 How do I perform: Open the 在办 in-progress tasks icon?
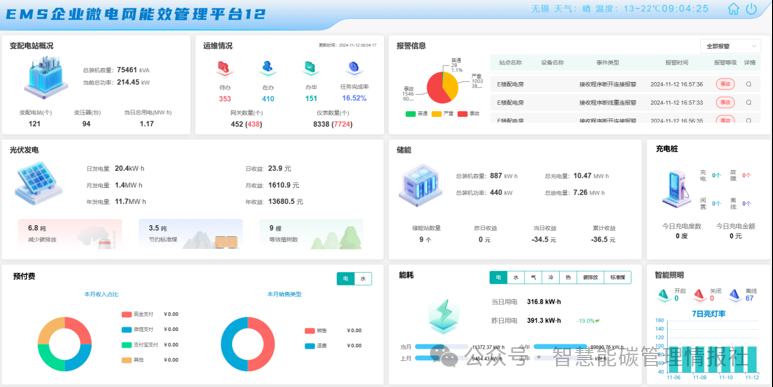(x=268, y=68)
